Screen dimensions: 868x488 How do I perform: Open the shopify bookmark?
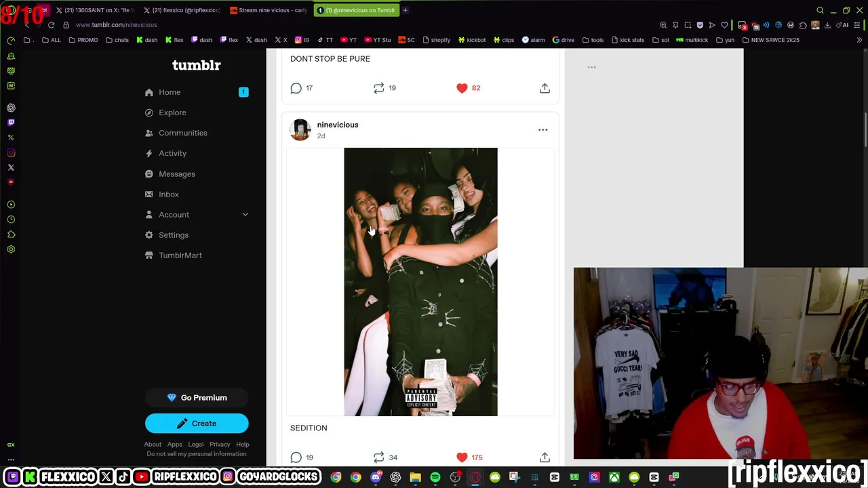point(436,40)
